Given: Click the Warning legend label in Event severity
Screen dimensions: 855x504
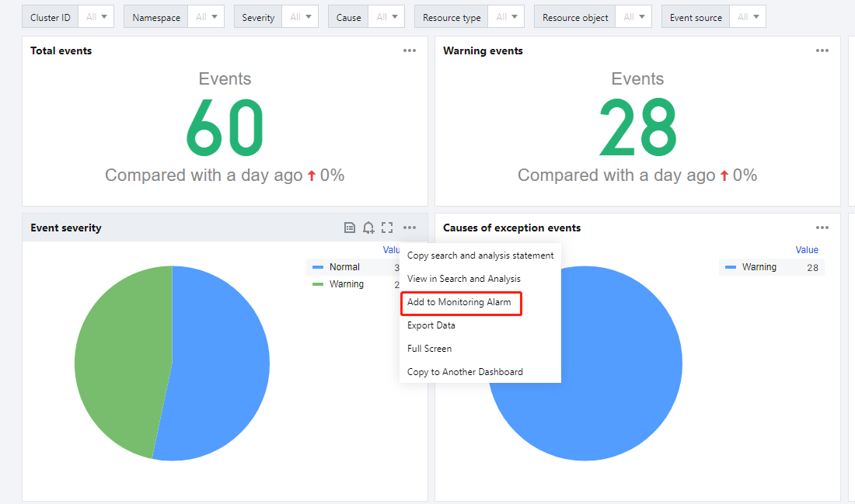Looking at the screenshot, I should click(x=346, y=284).
